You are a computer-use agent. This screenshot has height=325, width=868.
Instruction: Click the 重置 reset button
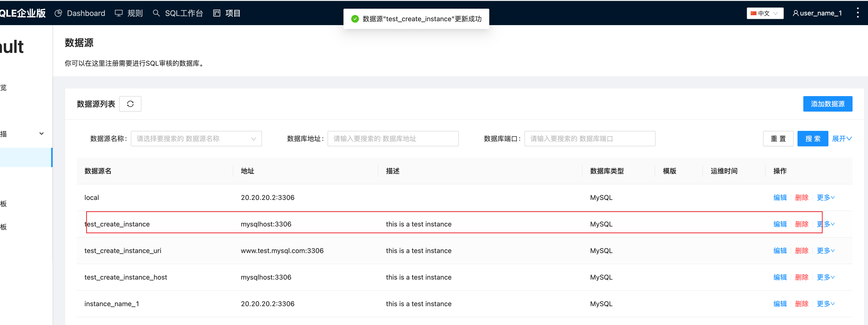[x=778, y=138]
